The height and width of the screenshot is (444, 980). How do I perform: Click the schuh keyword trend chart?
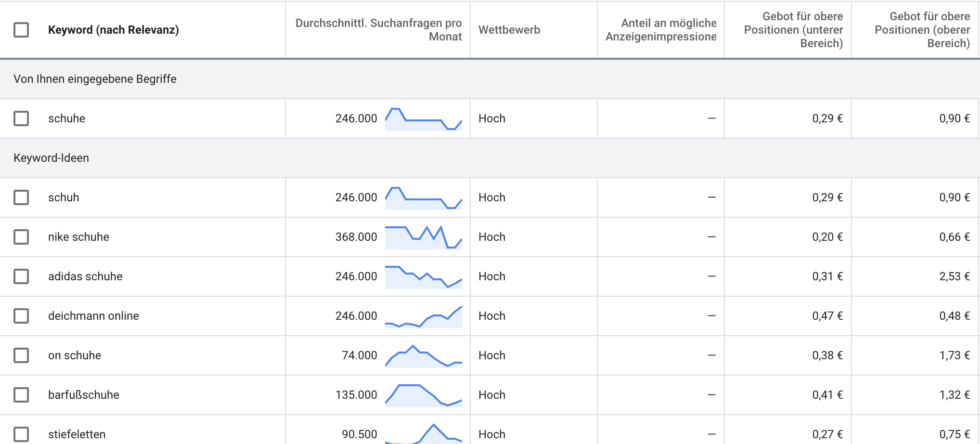(424, 197)
